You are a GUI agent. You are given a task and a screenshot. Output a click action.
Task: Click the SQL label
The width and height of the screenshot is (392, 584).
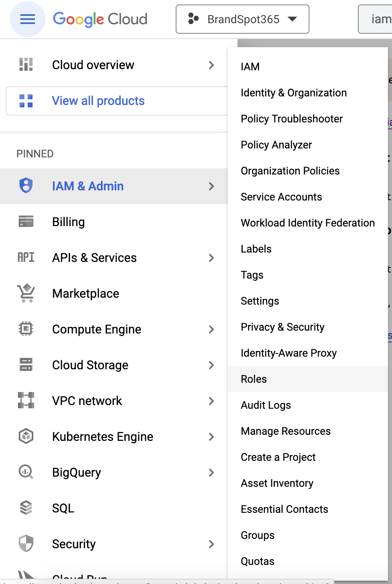pos(63,508)
